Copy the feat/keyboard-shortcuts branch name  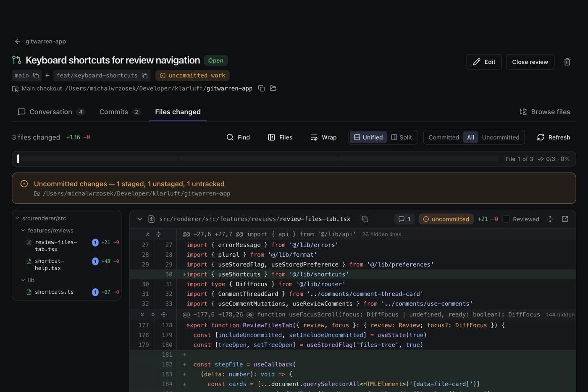[144, 76]
